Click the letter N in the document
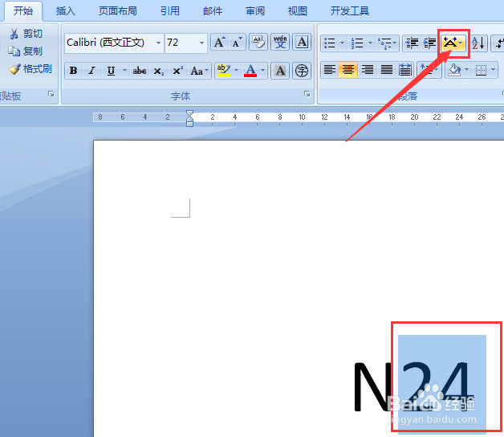 pyautogui.click(x=375, y=387)
